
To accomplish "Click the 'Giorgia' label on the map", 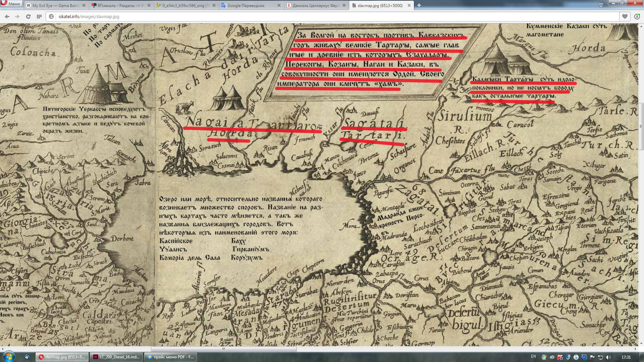I will 20,223.
